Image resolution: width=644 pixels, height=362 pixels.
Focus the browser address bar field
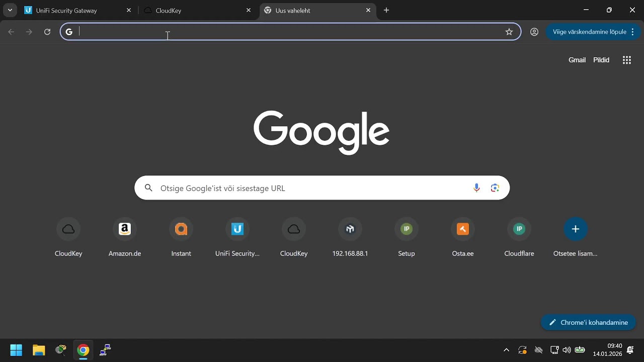(290, 32)
